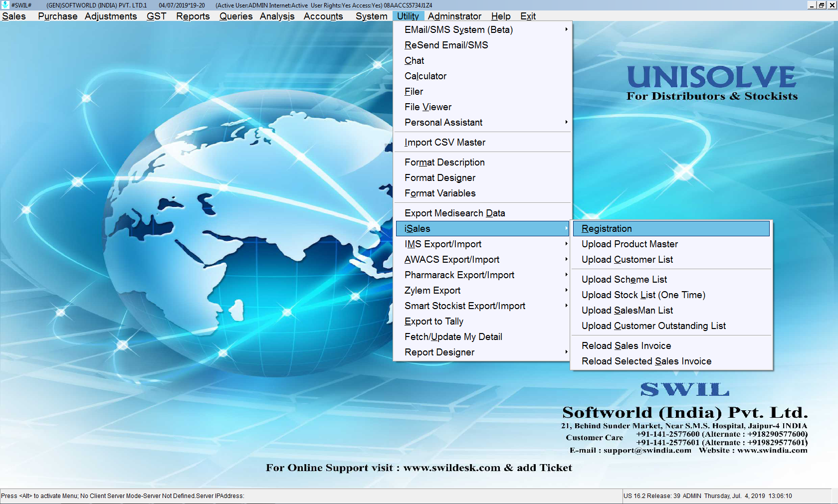Screen dimensions: 838x504
Task: Select the iSales menu entry
Action: pyautogui.click(x=482, y=228)
